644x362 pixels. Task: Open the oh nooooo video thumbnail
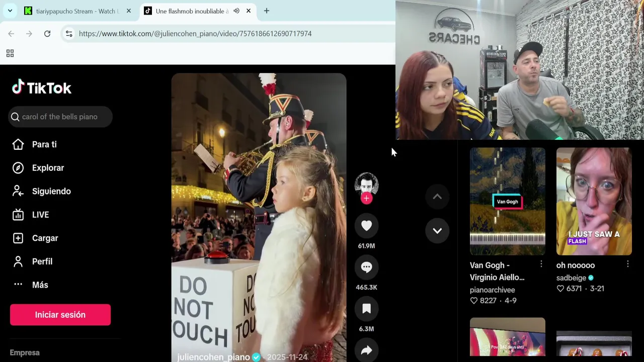(594, 202)
